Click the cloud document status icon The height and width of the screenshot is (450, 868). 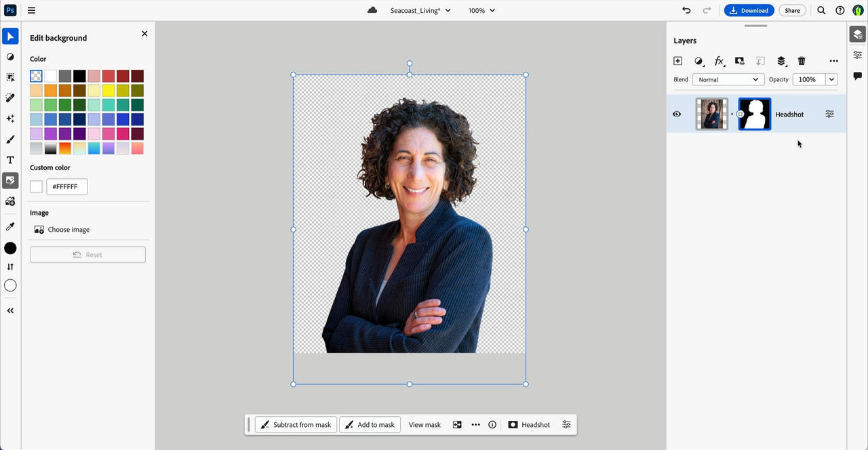[x=372, y=10]
